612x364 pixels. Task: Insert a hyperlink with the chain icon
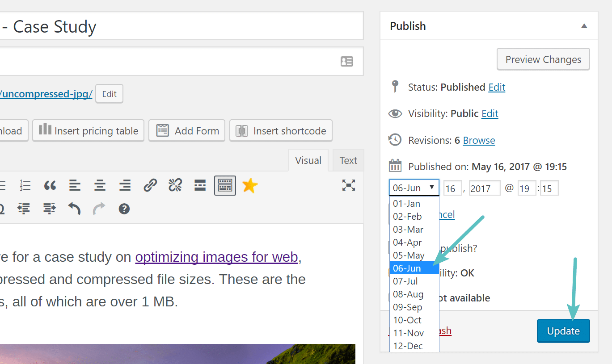(x=150, y=185)
